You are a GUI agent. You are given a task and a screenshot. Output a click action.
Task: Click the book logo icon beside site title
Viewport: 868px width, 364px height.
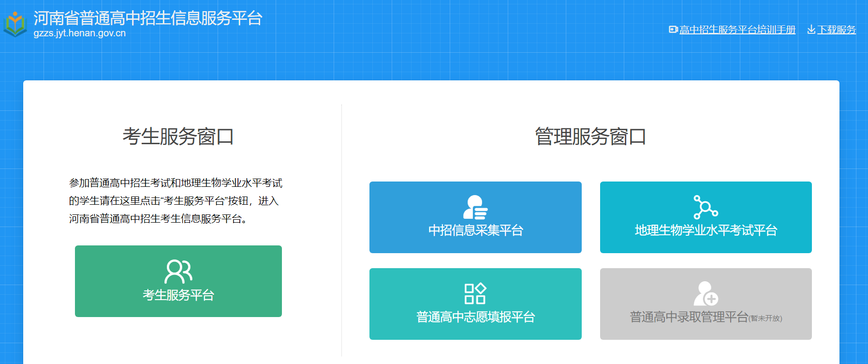[x=15, y=24]
